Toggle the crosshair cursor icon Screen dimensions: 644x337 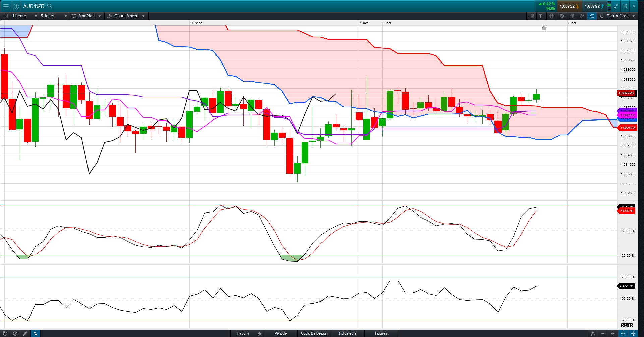coord(582,16)
